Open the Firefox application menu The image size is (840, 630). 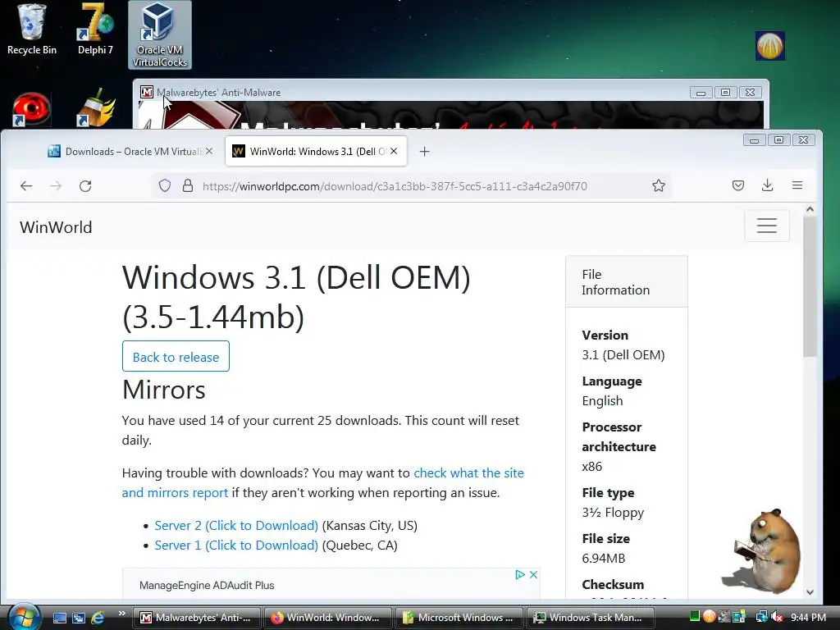(x=797, y=185)
